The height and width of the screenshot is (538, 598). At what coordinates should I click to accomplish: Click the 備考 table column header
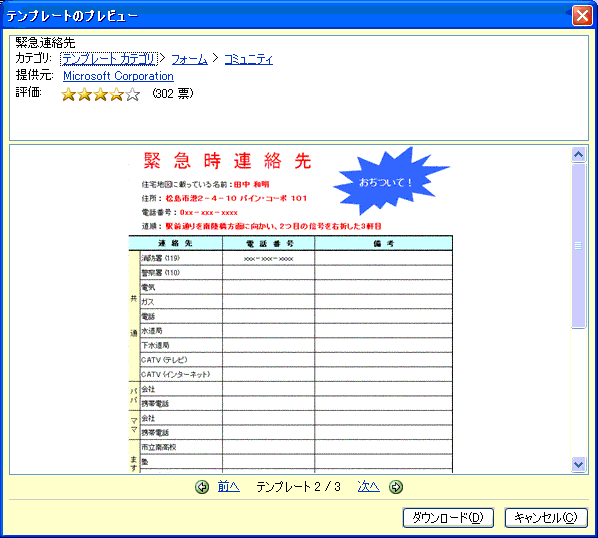[x=384, y=243]
